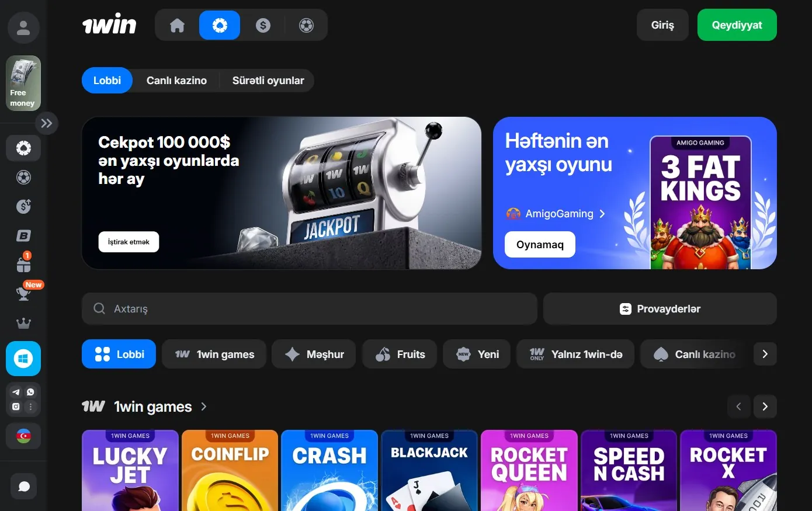The width and height of the screenshot is (812, 511).
Task: Click the 1win logo
Action: (x=109, y=25)
